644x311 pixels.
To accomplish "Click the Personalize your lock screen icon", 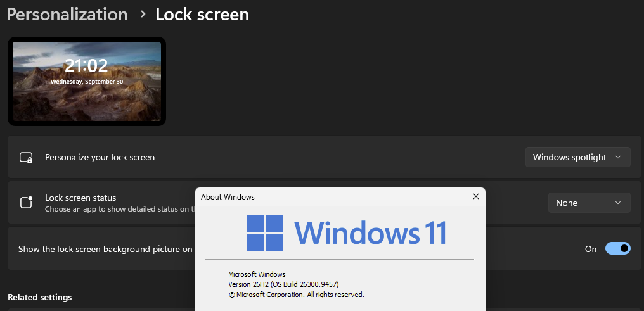I will click(x=26, y=158).
